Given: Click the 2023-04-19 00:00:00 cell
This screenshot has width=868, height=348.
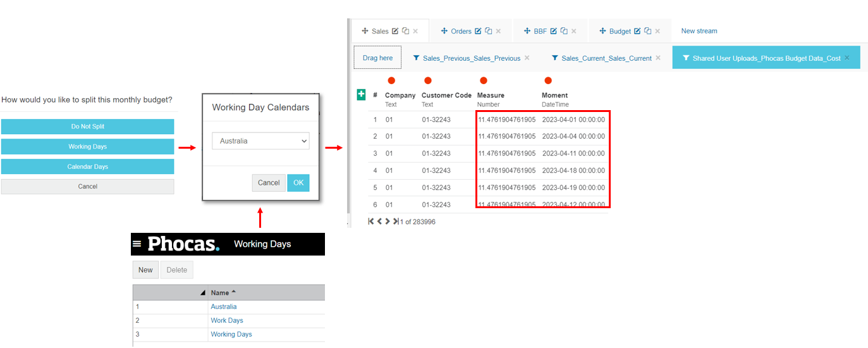Looking at the screenshot, I should click(573, 188).
